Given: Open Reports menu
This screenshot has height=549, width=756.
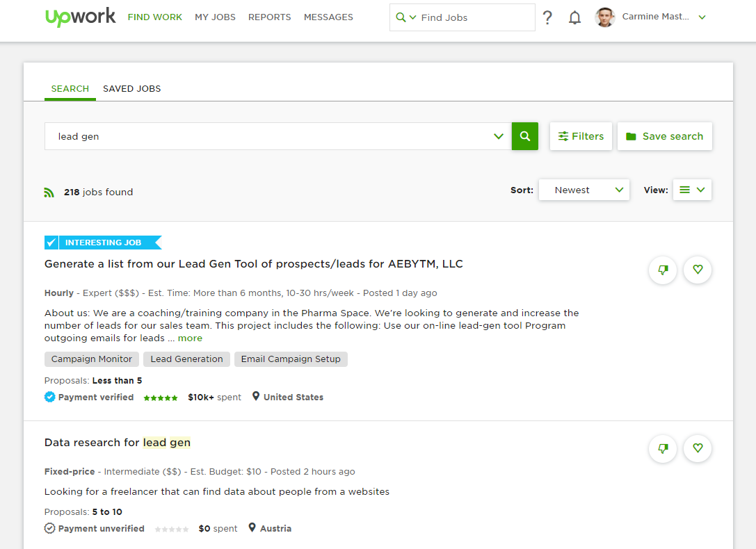Looking at the screenshot, I should tap(270, 17).
